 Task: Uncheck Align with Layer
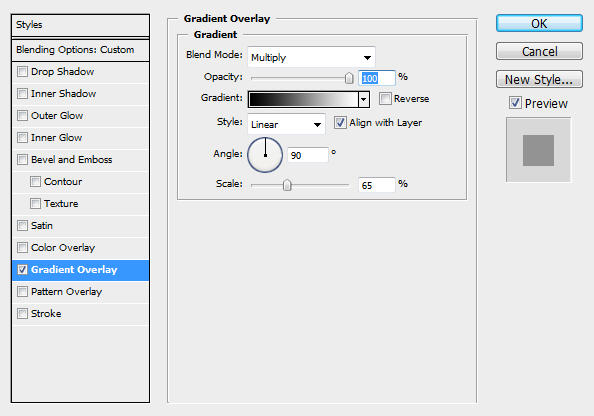click(340, 123)
